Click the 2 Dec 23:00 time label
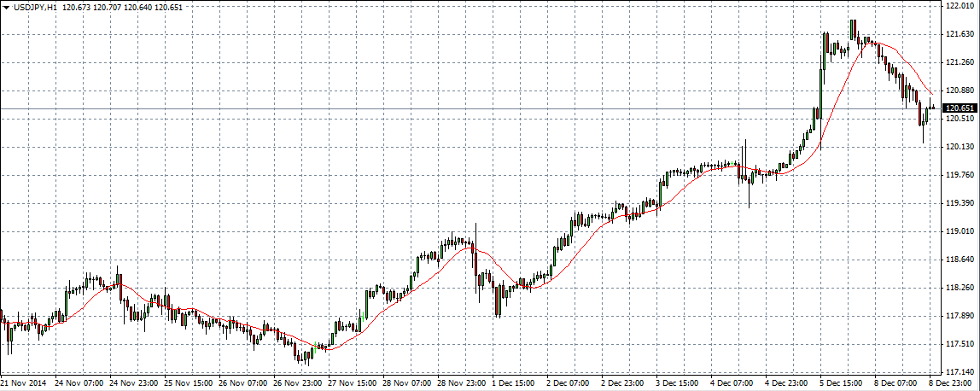 tap(624, 382)
